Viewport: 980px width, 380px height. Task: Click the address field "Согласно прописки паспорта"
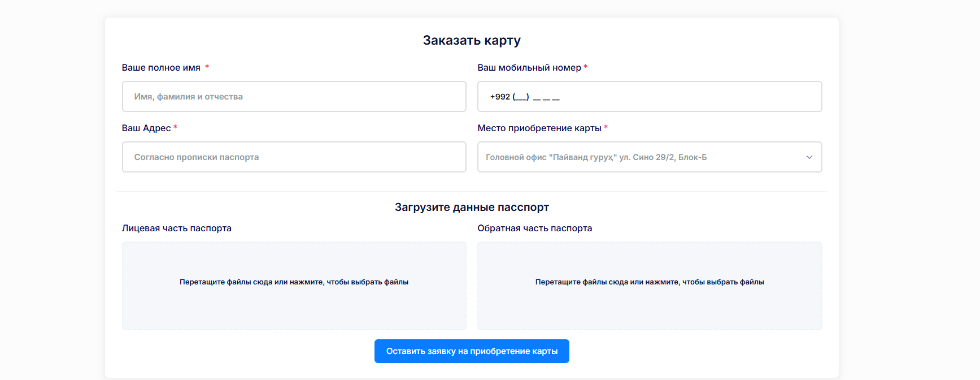point(294,157)
